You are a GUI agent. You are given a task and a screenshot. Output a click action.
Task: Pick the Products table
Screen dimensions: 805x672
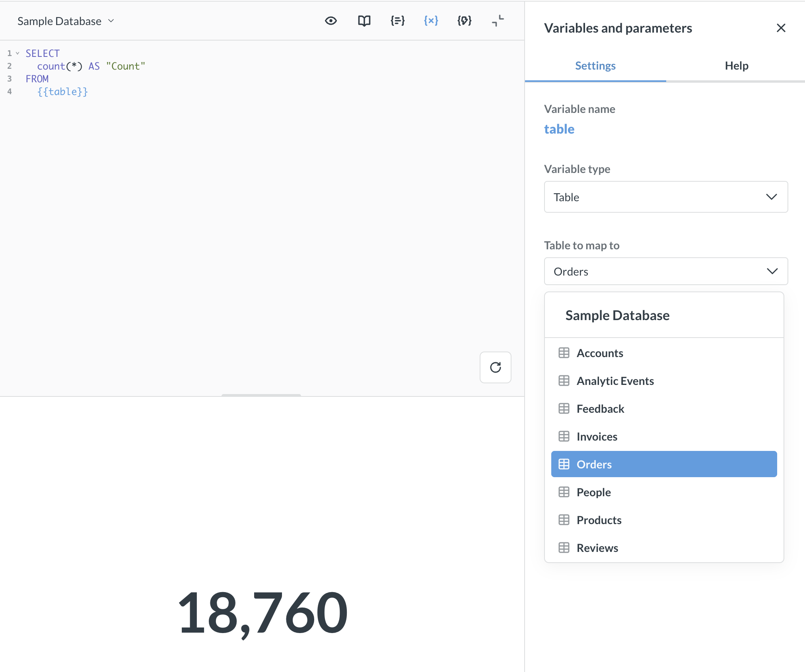(x=599, y=520)
